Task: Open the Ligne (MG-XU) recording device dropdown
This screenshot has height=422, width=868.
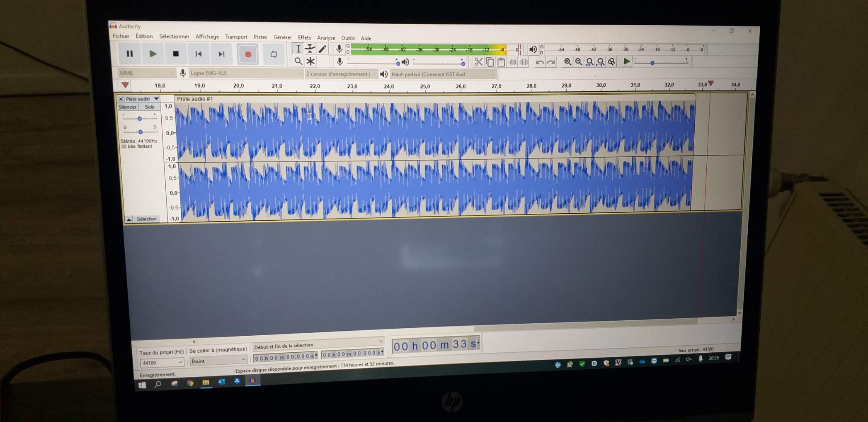Action: [246, 73]
